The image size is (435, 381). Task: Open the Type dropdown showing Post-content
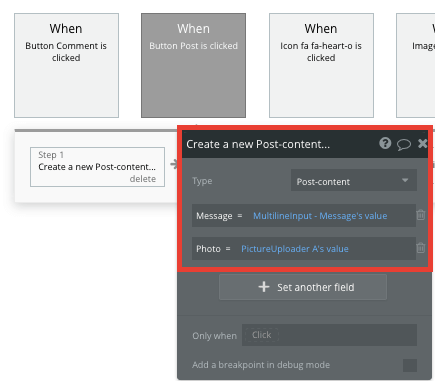click(354, 180)
